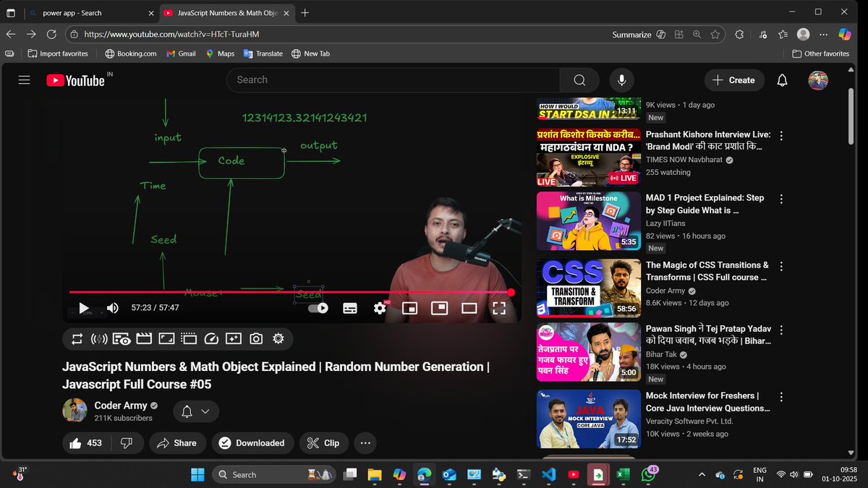The image size is (868, 488).
Task: Click the Downloaded button
Action: (x=252, y=443)
